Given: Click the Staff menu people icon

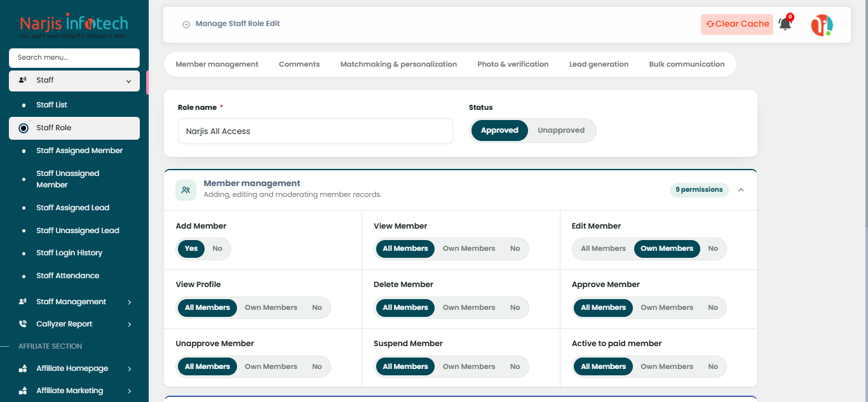Looking at the screenshot, I should [x=23, y=80].
